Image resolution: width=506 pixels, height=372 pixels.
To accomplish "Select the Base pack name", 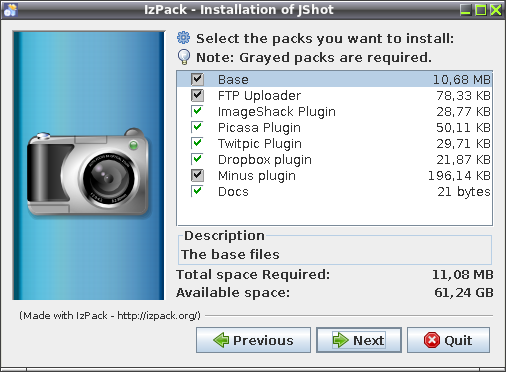I will coord(233,80).
